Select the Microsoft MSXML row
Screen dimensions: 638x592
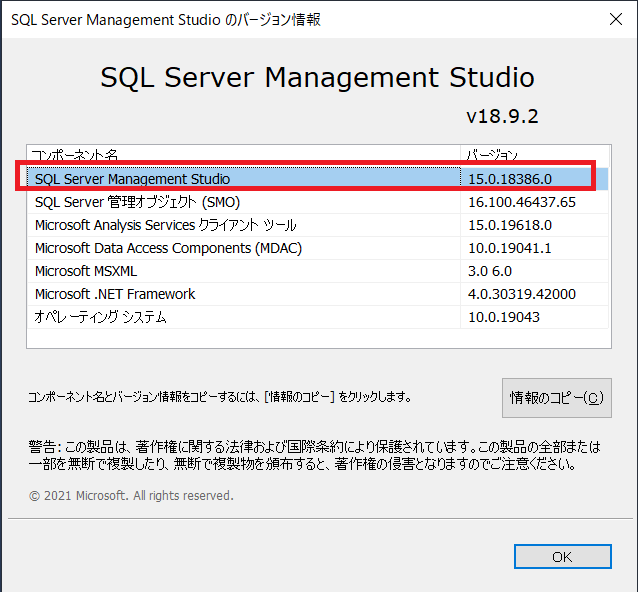(x=318, y=271)
